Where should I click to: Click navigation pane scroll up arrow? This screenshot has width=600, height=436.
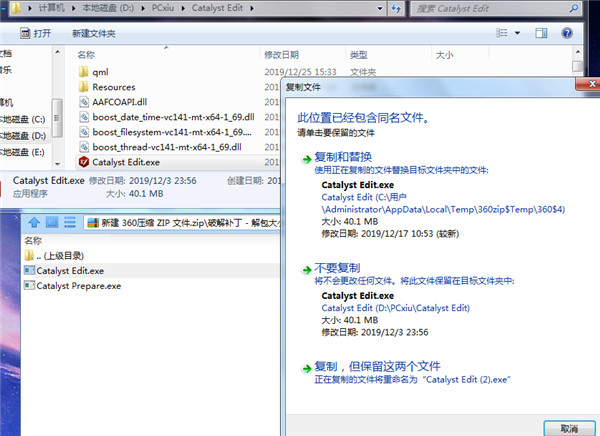(x=57, y=52)
